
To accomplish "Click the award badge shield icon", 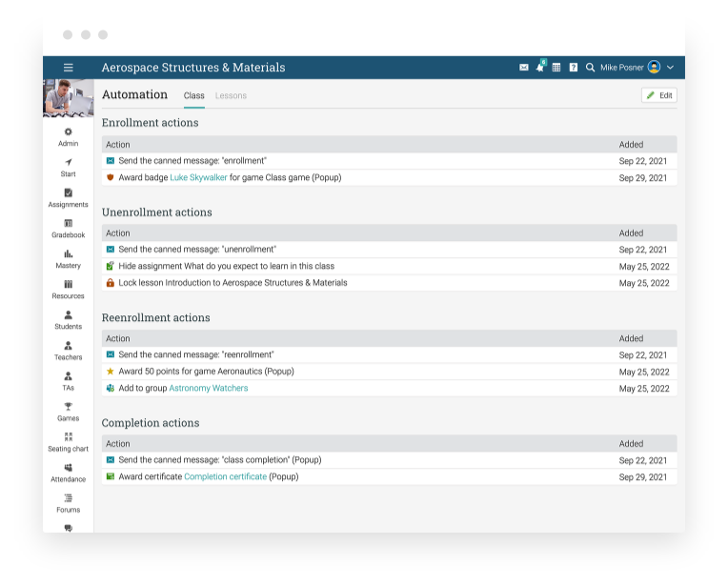I will click(x=110, y=177).
